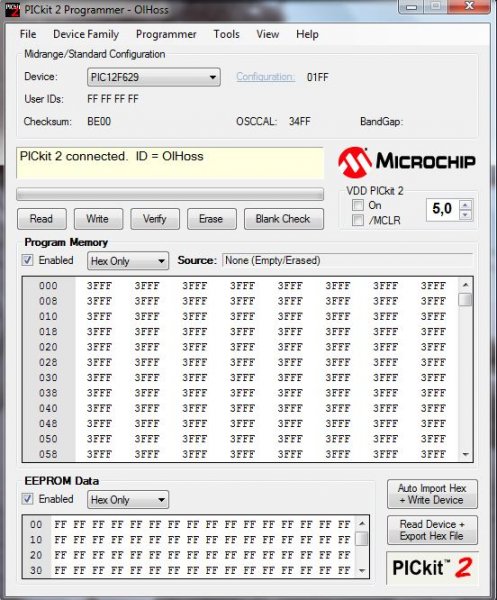
Task: Decrease VDD voltage with down arrow
Action: point(465,215)
